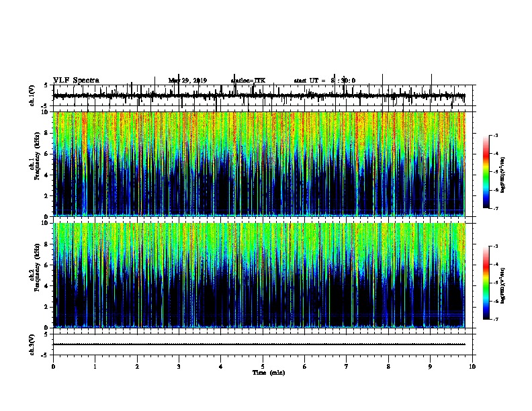Click the "station=ITK" label

tap(248, 81)
